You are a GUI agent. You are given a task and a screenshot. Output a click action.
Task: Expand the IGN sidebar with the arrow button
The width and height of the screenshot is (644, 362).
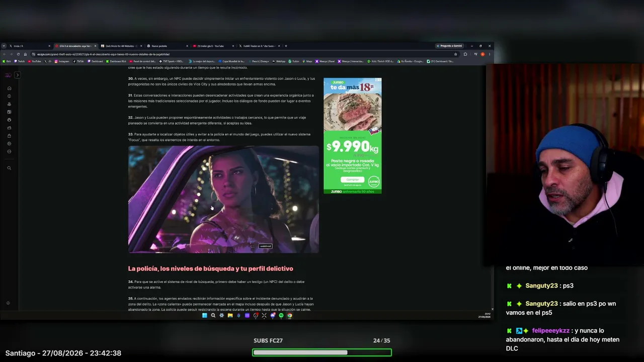(17, 75)
